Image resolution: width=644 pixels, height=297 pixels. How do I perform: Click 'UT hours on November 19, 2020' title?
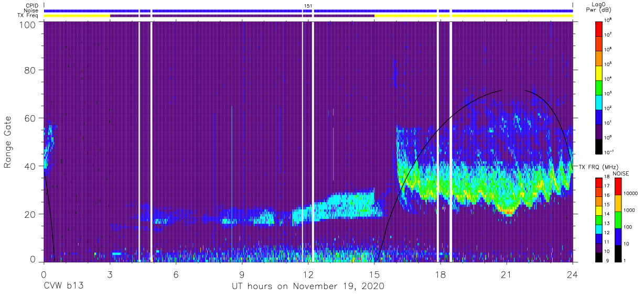point(308,287)
